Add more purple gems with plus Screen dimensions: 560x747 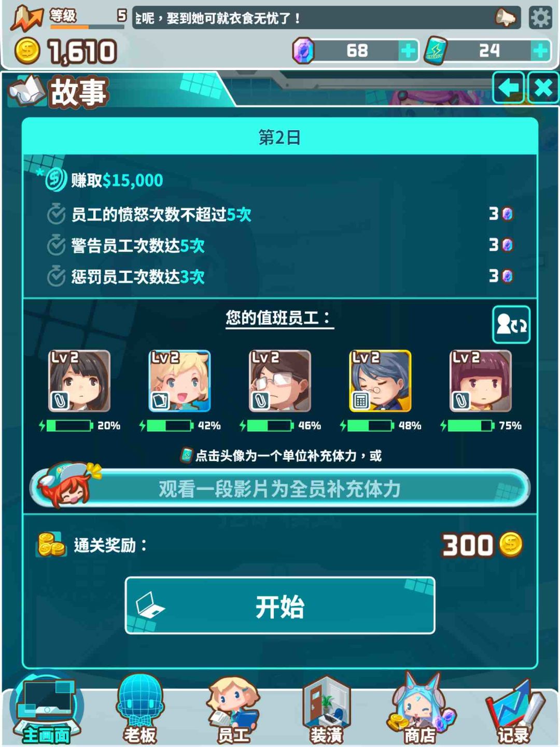[x=408, y=51]
